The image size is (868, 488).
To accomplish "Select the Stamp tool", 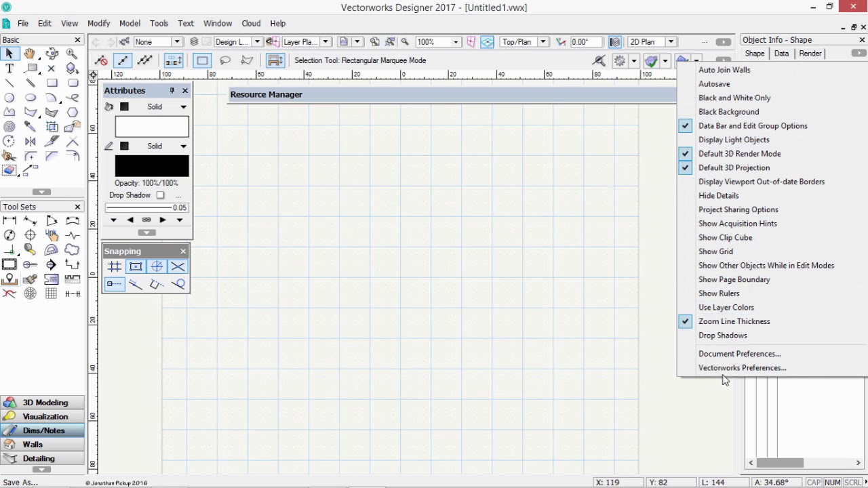I will [x=31, y=279].
